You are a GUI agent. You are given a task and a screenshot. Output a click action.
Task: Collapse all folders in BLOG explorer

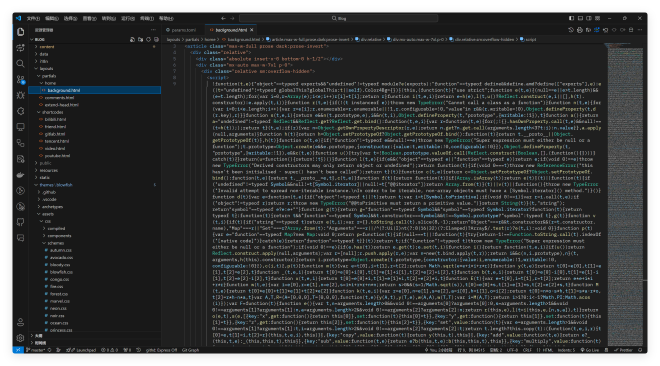pos(156,40)
